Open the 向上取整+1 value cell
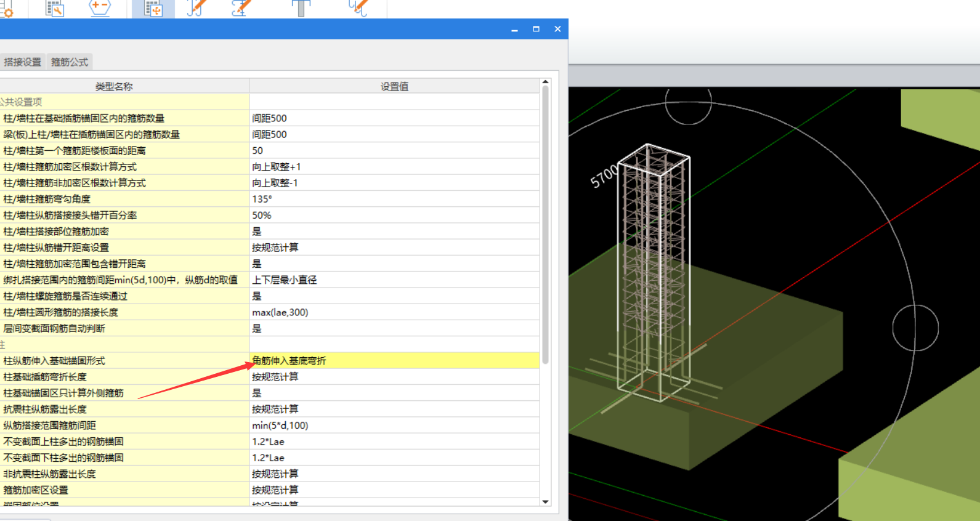Screen dimensions: 980x521 394,167
